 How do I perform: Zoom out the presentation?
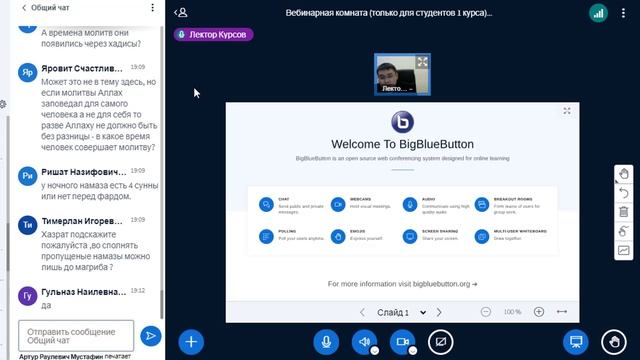point(486,312)
